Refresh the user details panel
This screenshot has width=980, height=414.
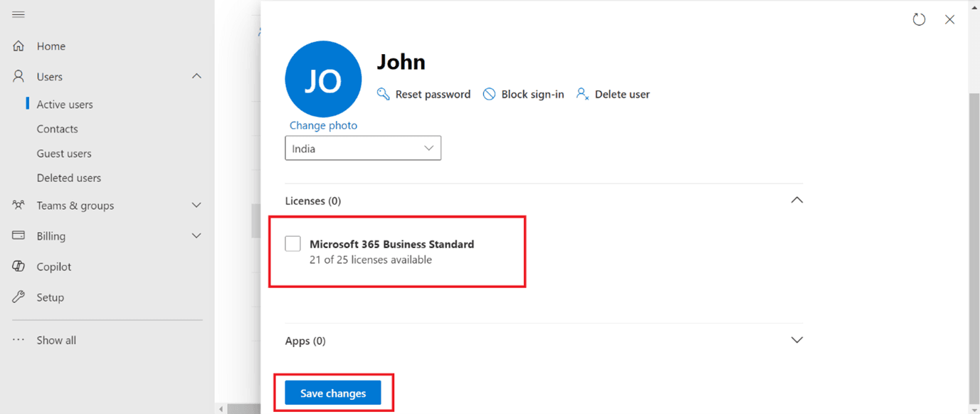tap(919, 19)
